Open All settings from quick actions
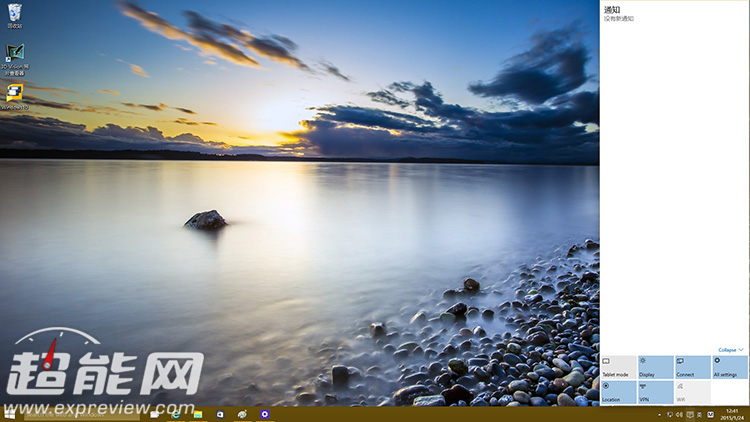The image size is (750, 422). click(729, 367)
